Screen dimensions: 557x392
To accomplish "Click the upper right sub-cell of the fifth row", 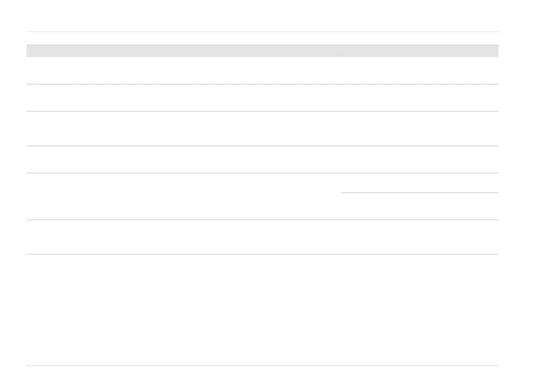I will pos(420,183).
